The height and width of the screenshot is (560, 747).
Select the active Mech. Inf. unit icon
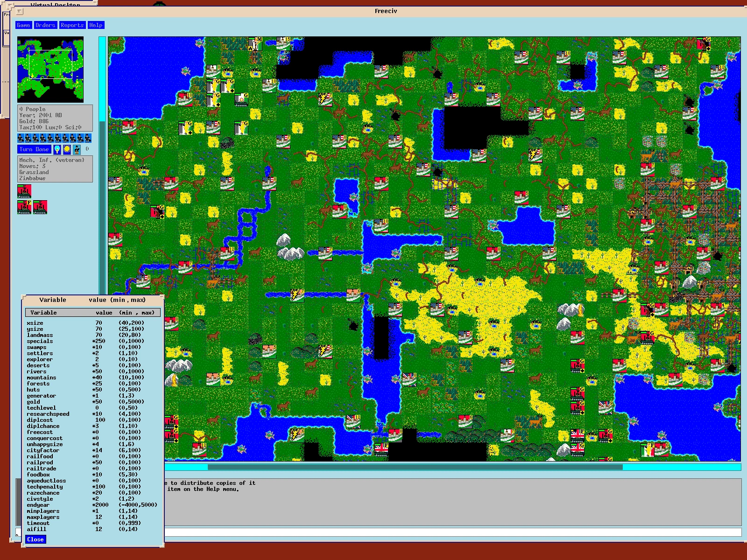click(x=24, y=191)
